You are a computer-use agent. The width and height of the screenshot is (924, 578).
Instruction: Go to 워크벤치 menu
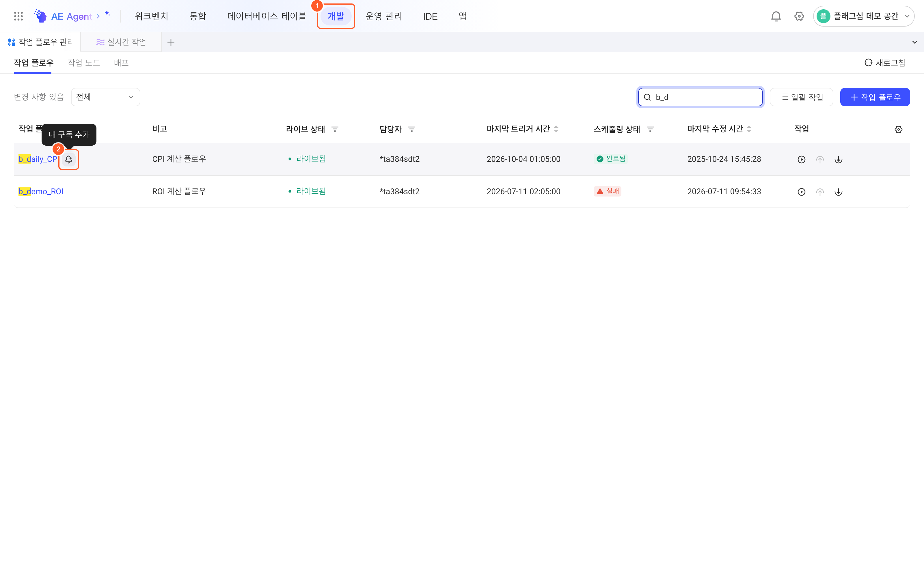(x=151, y=16)
